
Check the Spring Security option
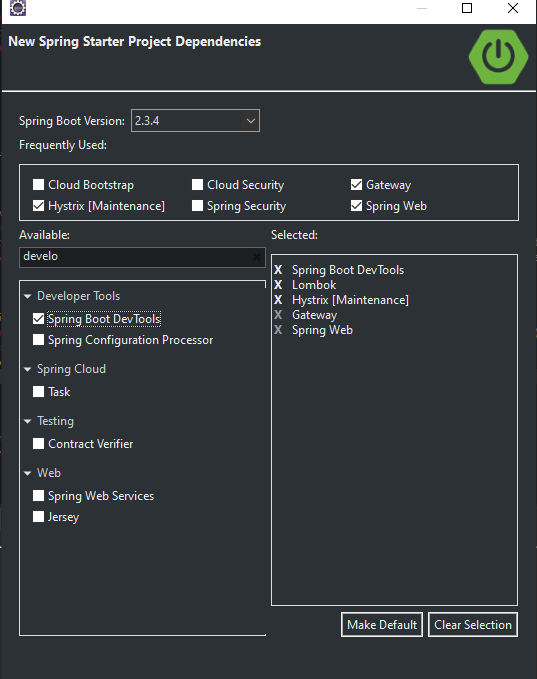tap(197, 206)
